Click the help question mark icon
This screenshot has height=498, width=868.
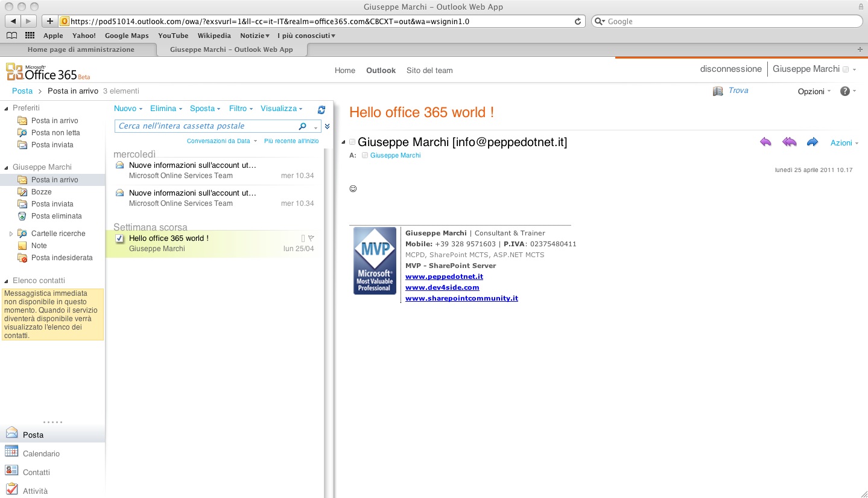845,91
